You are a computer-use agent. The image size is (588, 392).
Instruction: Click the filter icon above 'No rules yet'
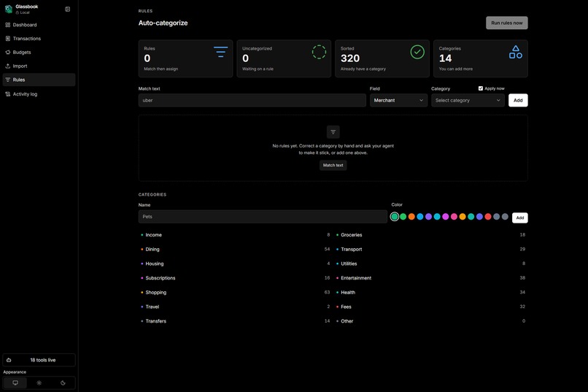coord(333,132)
